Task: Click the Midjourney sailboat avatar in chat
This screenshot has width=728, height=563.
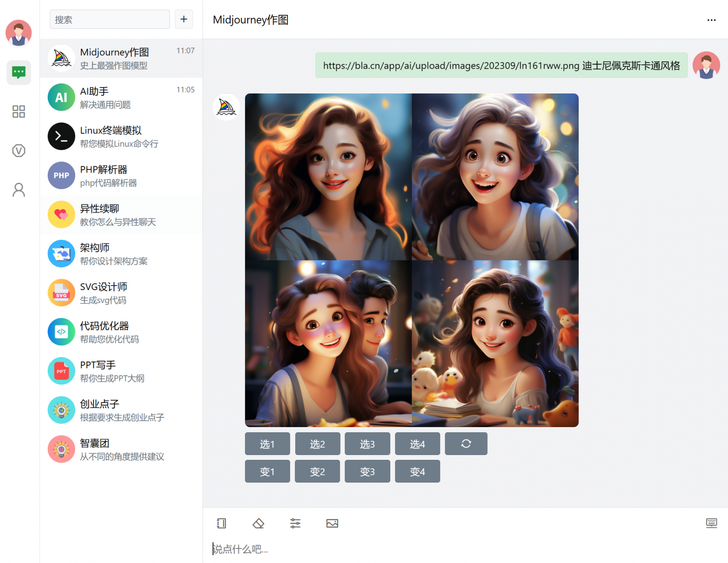Action: point(226,108)
